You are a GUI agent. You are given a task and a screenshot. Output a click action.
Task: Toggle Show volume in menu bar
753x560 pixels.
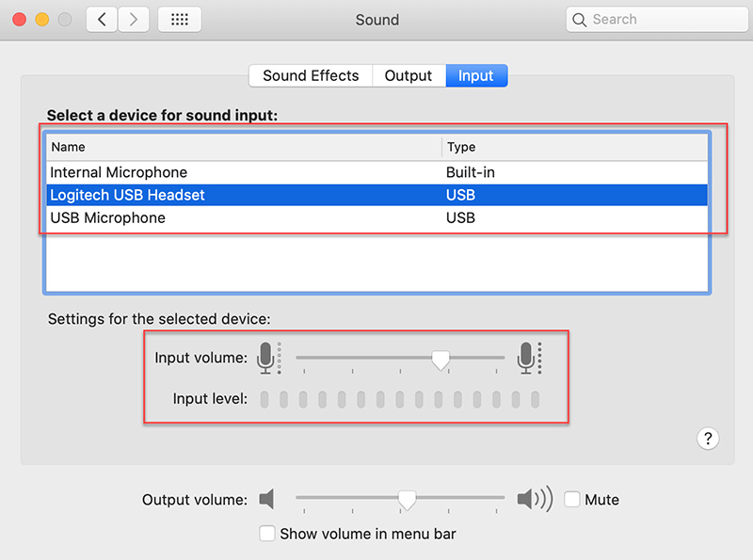tap(267, 534)
